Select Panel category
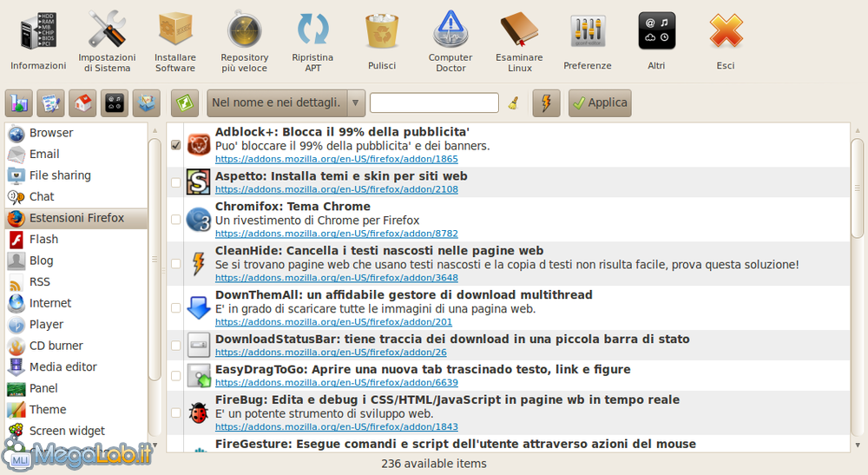This screenshot has height=475, width=868. click(76, 389)
